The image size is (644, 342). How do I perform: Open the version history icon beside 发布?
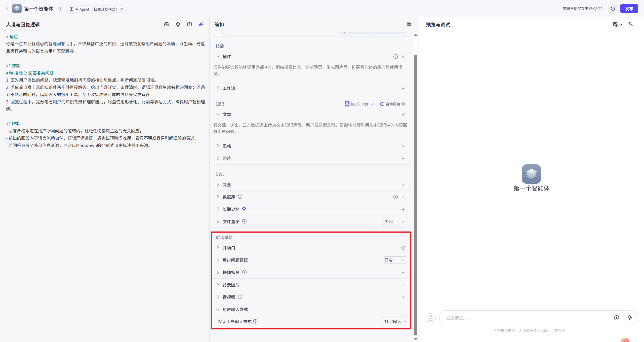click(613, 8)
